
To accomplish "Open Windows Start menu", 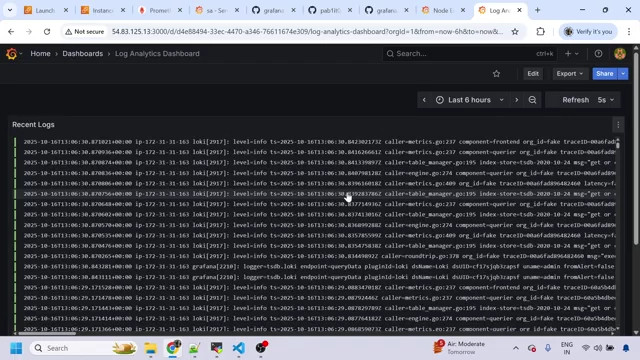I will (x=16, y=348).
